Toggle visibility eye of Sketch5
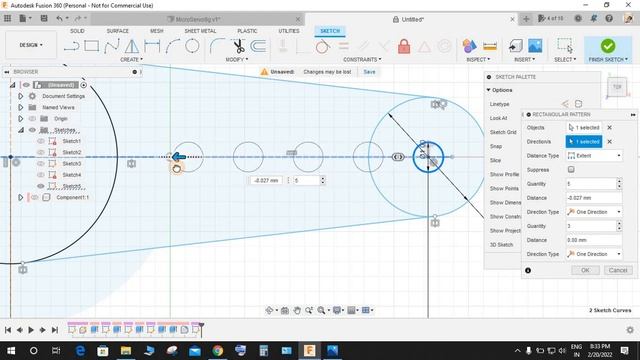640x360 pixels. click(41, 186)
